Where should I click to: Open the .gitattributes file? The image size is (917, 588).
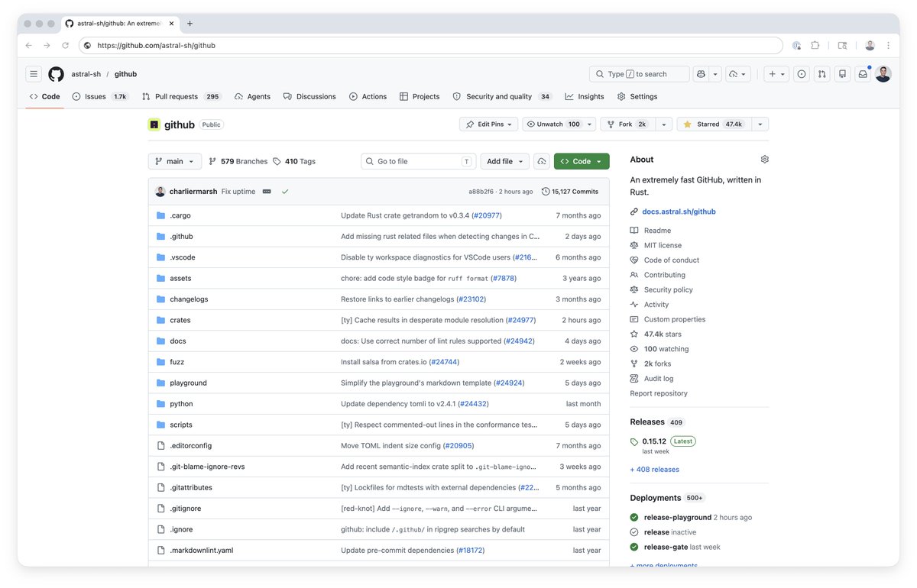click(x=191, y=488)
